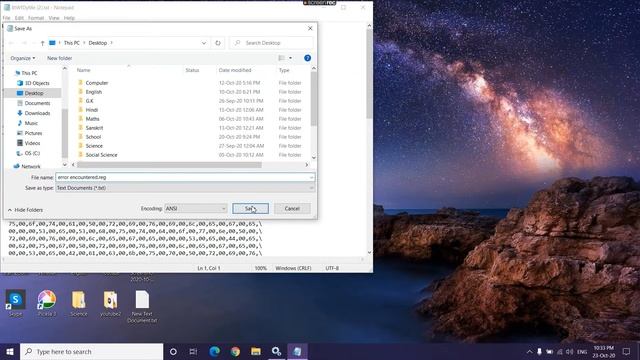
Task: Click the Windows Start button
Action: tap(10, 351)
